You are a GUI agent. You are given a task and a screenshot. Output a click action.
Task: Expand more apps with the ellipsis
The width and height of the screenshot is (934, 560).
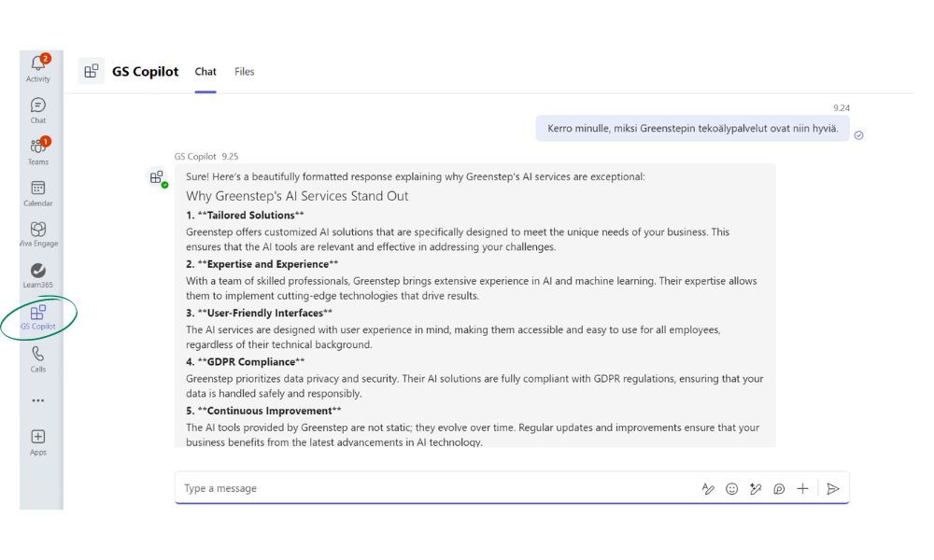(x=38, y=400)
